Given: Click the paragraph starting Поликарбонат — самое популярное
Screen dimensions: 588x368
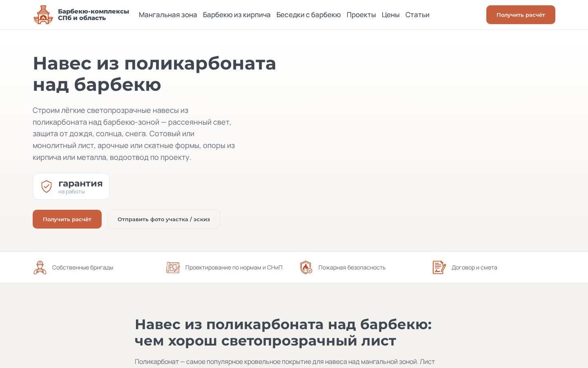Looking at the screenshot, I should 285,362.
